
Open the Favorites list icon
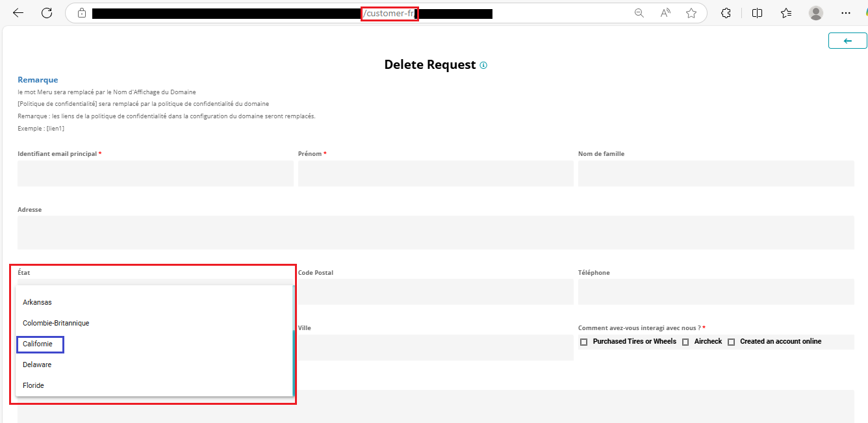[786, 13]
